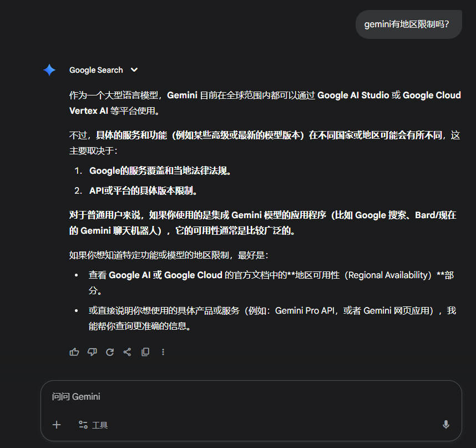The width and height of the screenshot is (476, 448).
Task: Open more options via three-dot icon
Action: click(x=163, y=352)
